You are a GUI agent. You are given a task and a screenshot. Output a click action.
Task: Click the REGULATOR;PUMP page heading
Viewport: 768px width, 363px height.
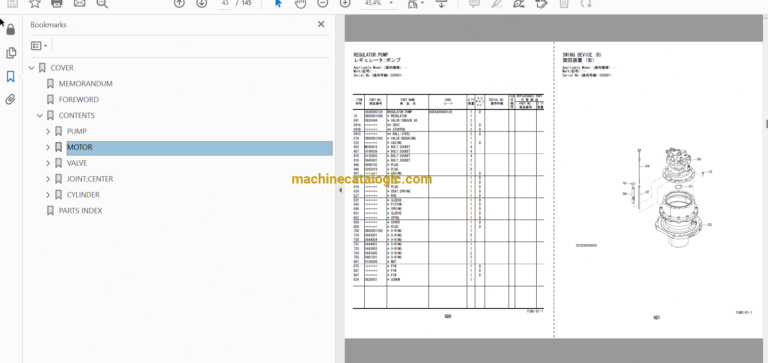(x=371, y=55)
